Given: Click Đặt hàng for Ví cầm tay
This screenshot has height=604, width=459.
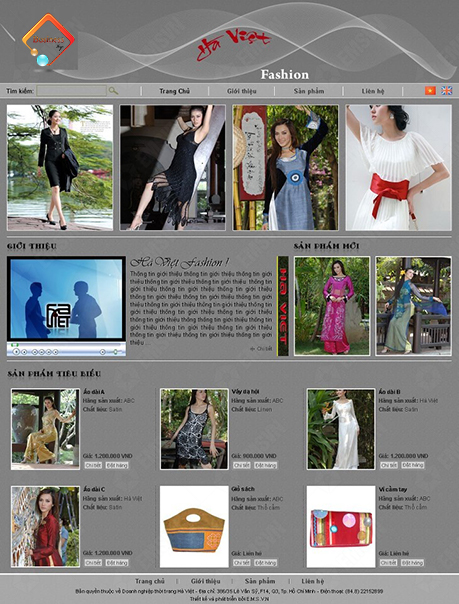Looking at the screenshot, I should 412,563.
